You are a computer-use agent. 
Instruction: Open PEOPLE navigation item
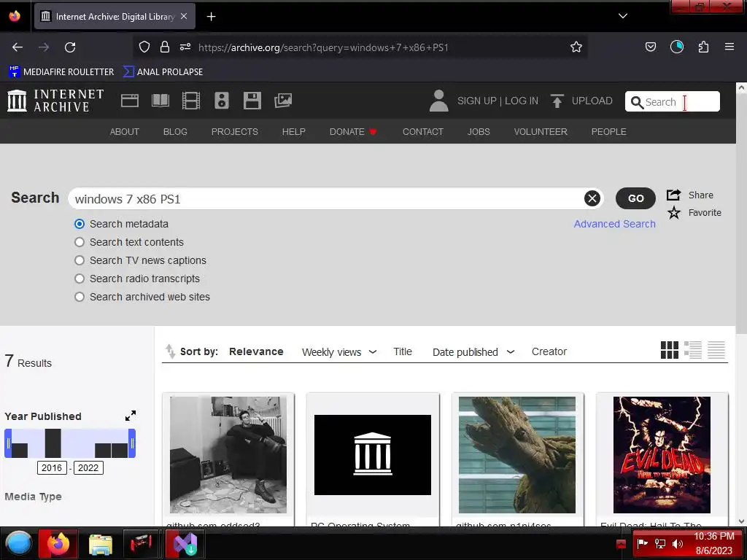pos(608,132)
